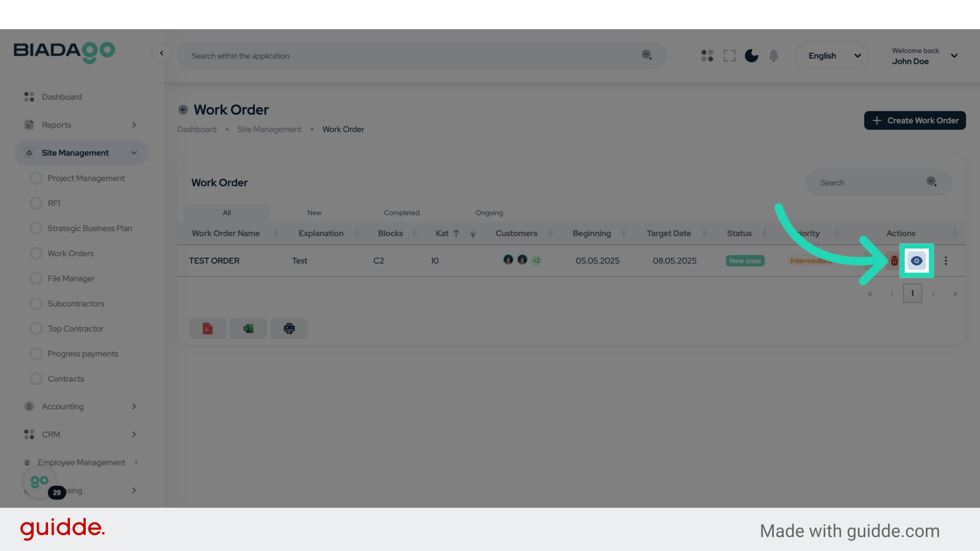
Task: Click the red delete trash icon
Action: click(x=894, y=261)
